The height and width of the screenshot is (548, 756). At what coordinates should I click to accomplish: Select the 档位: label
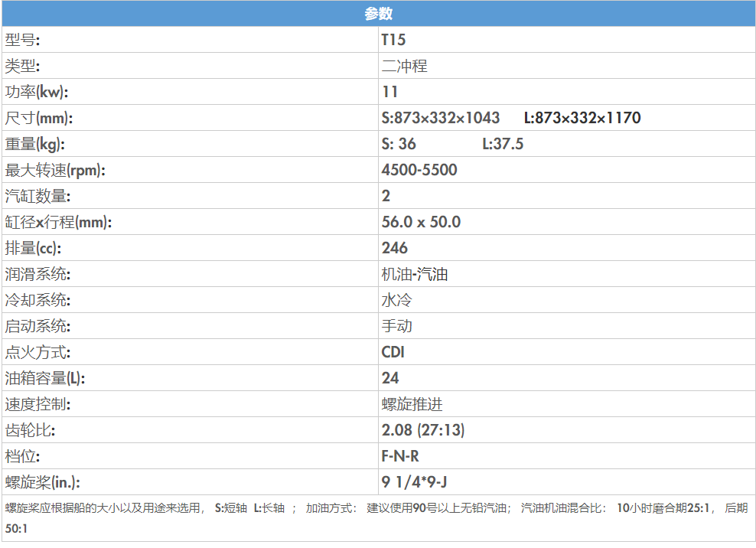pos(22,456)
